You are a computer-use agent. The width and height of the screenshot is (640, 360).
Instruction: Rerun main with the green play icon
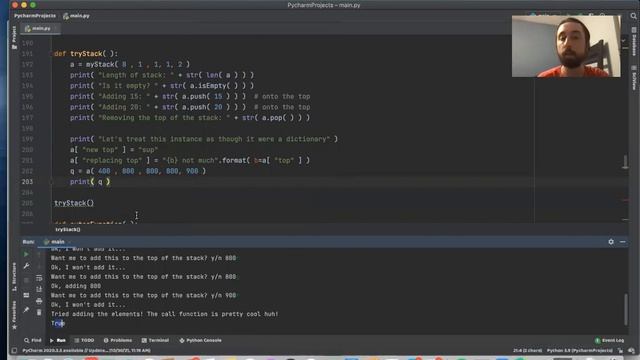click(27, 254)
